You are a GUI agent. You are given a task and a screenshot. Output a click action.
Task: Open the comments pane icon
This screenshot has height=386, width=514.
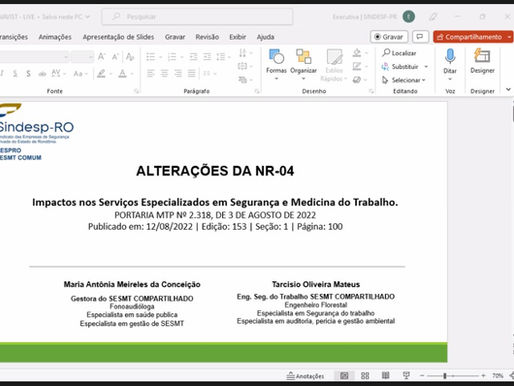[420, 37]
